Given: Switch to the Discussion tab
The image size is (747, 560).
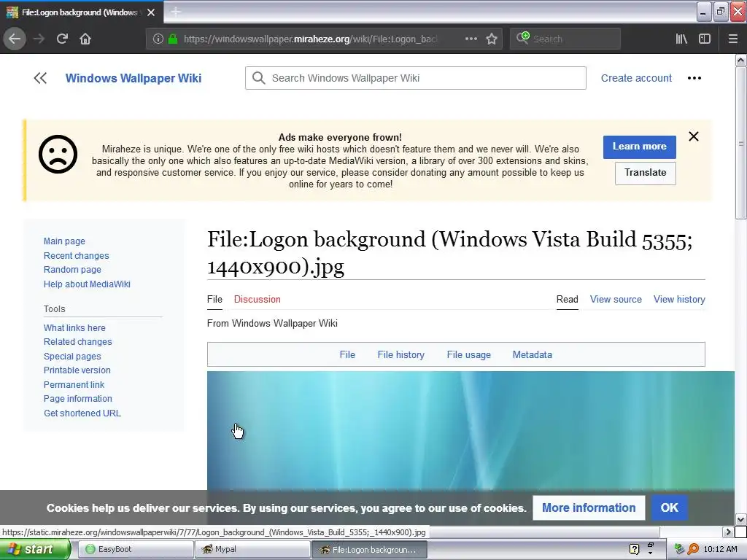Looking at the screenshot, I should click(258, 300).
